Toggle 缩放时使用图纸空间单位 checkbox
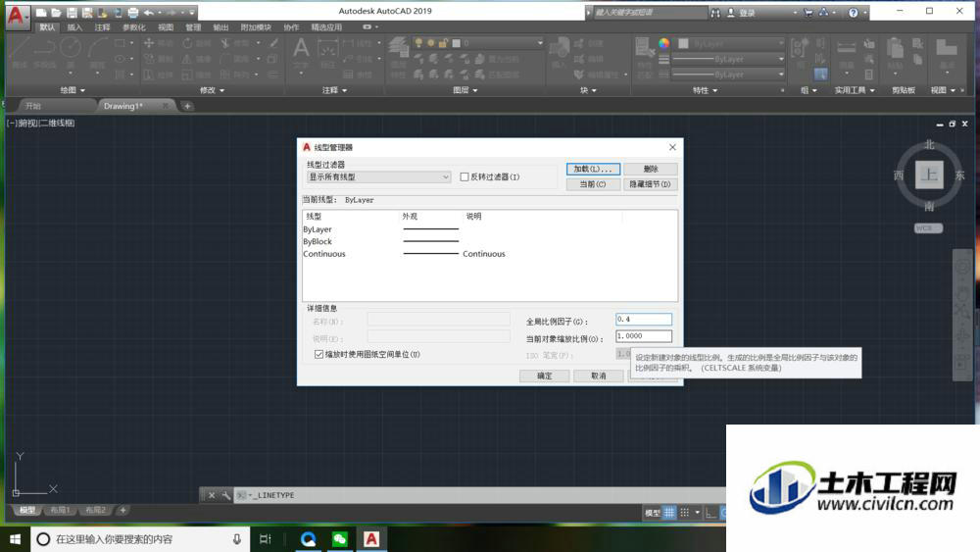The image size is (980, 552). [318, 355]
